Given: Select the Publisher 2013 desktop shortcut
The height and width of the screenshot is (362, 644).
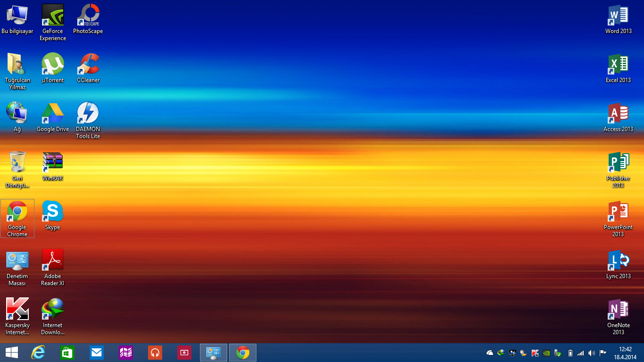Looking at the screenshot, I should (618, 170).
